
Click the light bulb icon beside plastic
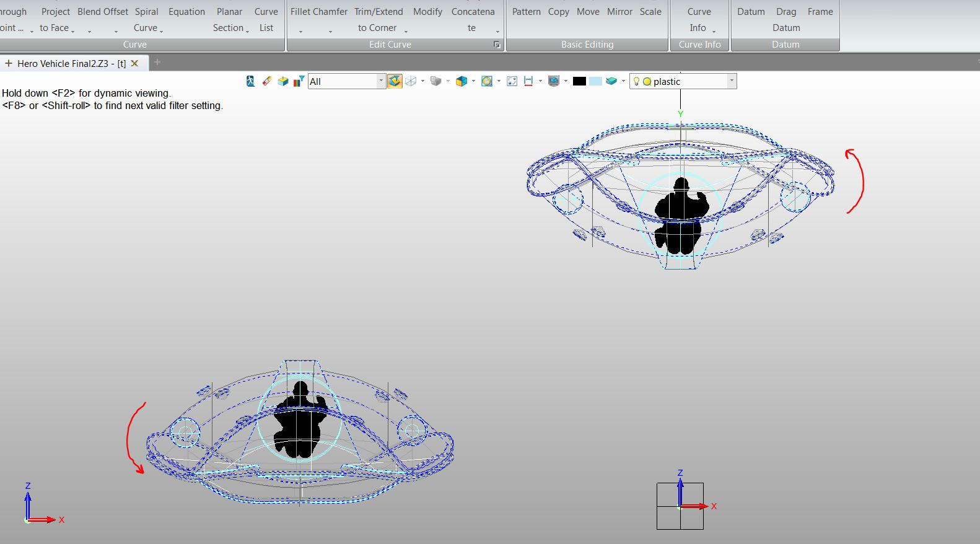click(636, 81)
